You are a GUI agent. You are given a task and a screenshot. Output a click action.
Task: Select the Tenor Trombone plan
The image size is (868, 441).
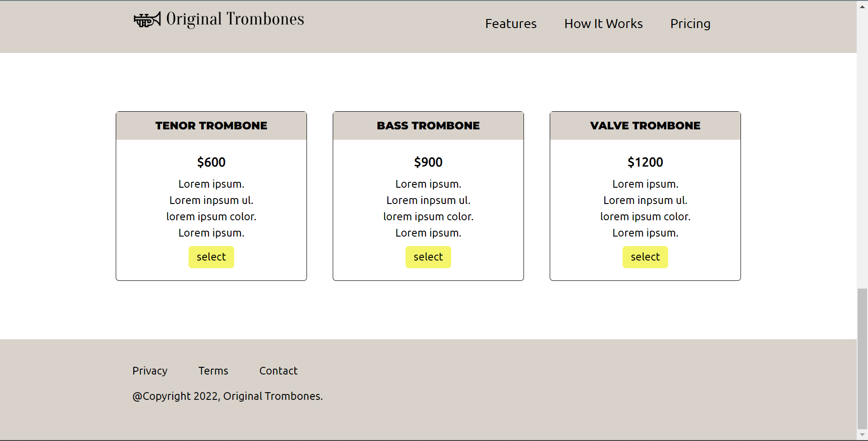[211, 257]
